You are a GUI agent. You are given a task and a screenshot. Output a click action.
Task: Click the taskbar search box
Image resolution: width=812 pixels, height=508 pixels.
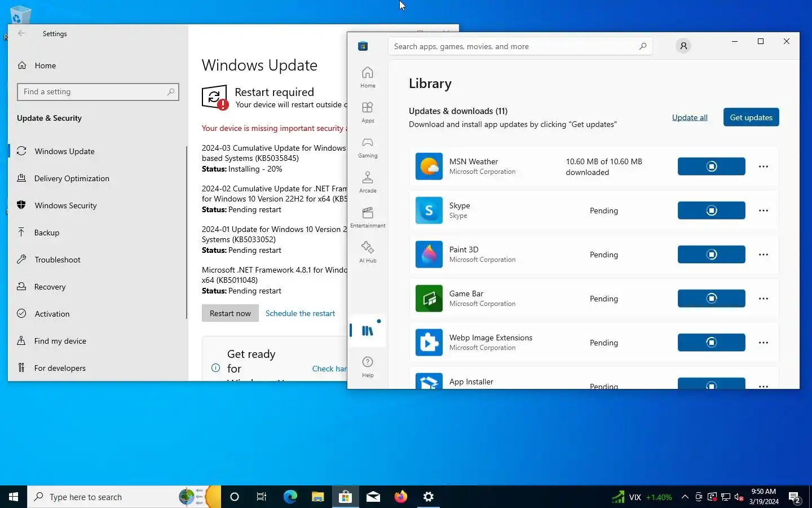(124, 497)
